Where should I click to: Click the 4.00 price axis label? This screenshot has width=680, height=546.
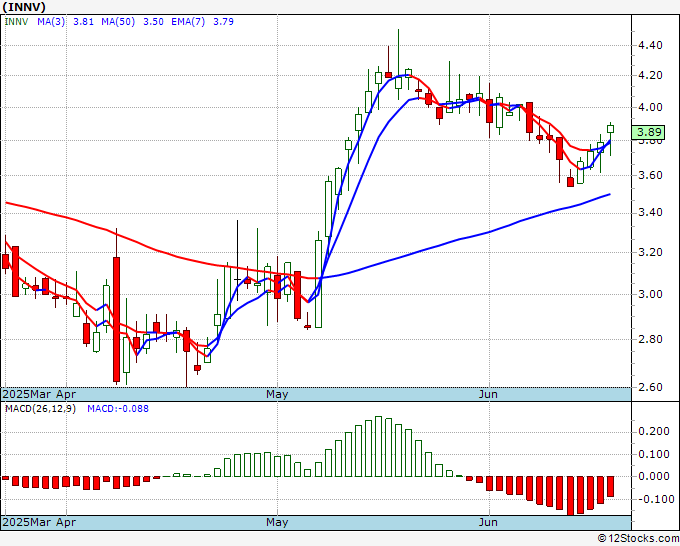650,108
